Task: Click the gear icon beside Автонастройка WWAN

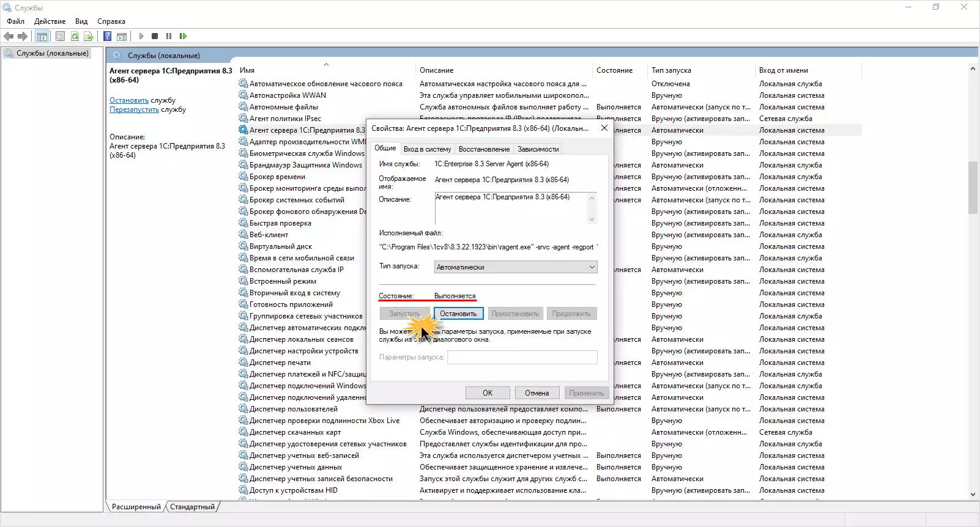Action: click(243, 95)
